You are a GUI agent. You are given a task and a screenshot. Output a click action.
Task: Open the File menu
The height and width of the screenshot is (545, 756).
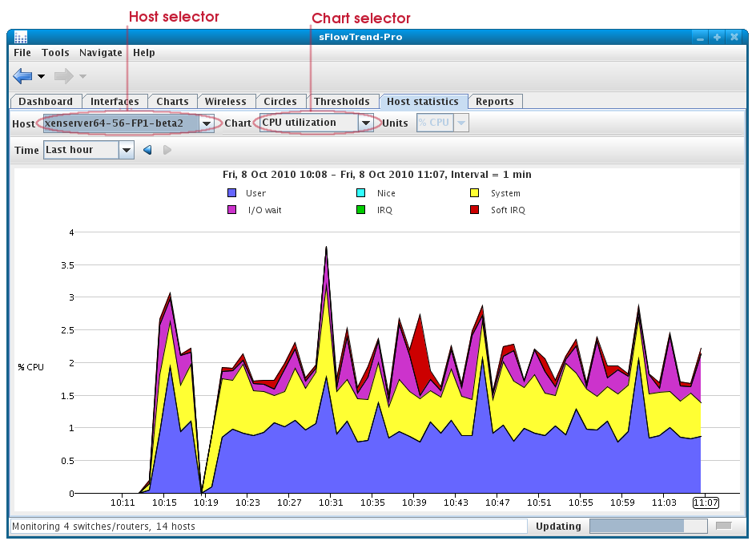pyautogui.click(x=22, y=53)
